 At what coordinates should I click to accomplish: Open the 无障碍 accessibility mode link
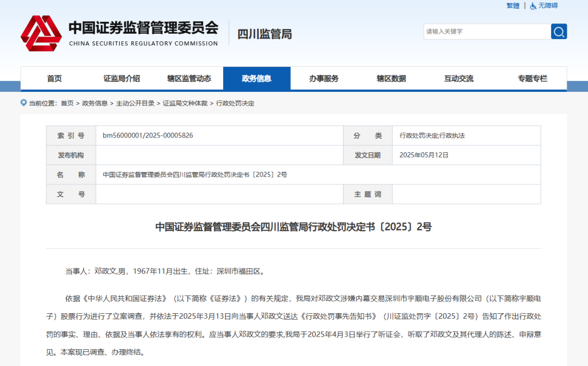tap(548, 5)
